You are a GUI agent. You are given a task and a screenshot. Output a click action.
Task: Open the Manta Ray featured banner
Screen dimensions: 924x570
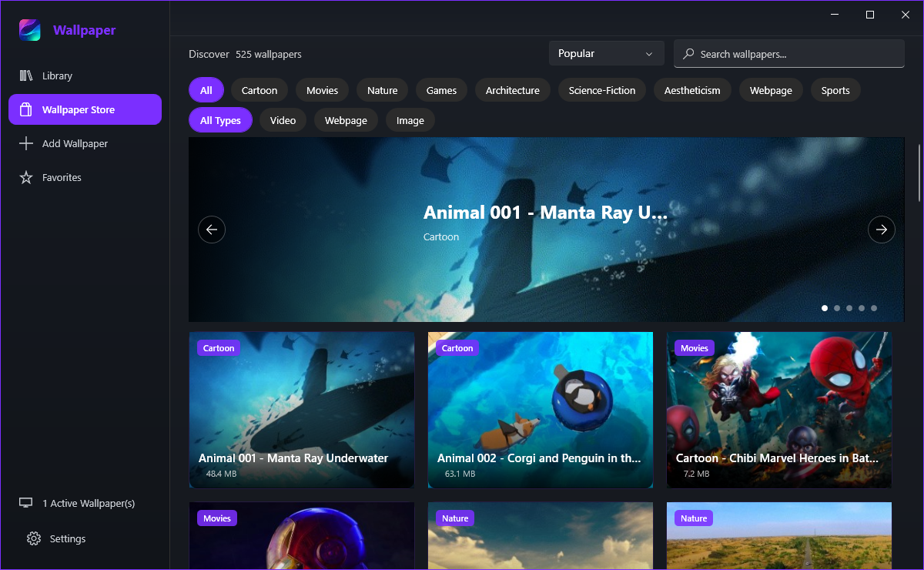(x=546, y=230)
